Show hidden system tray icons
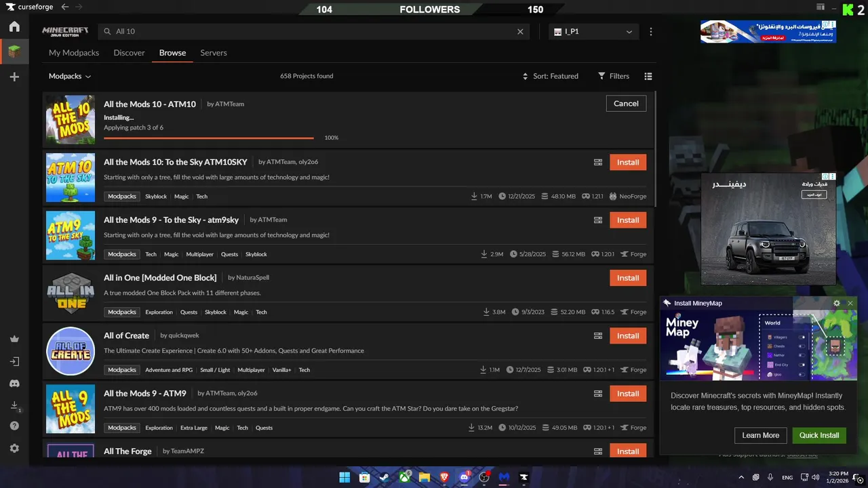Image resolution: width=868 pixels, height=488 pixels. pyautogui.click(x=741, y=477)
